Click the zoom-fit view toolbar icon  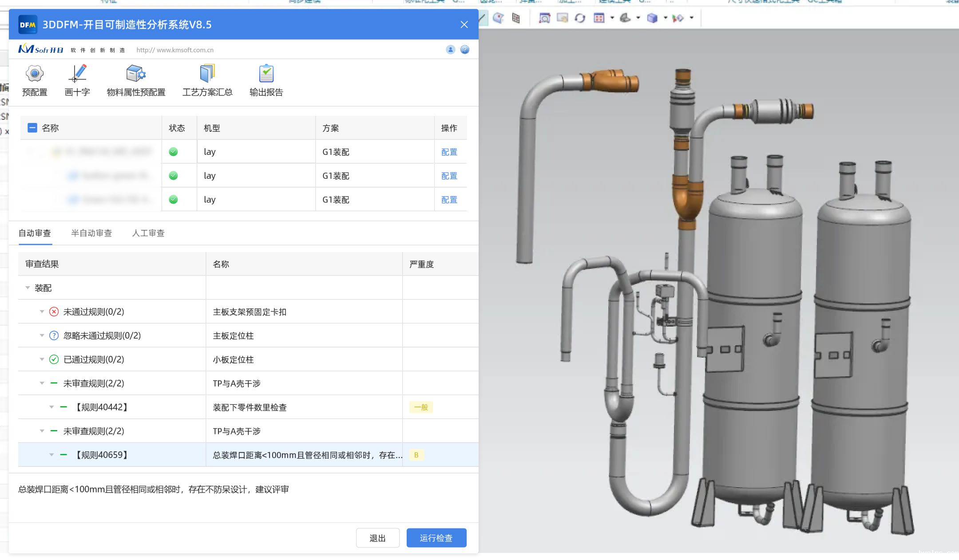pyautogui.click(x=544, y=18)
